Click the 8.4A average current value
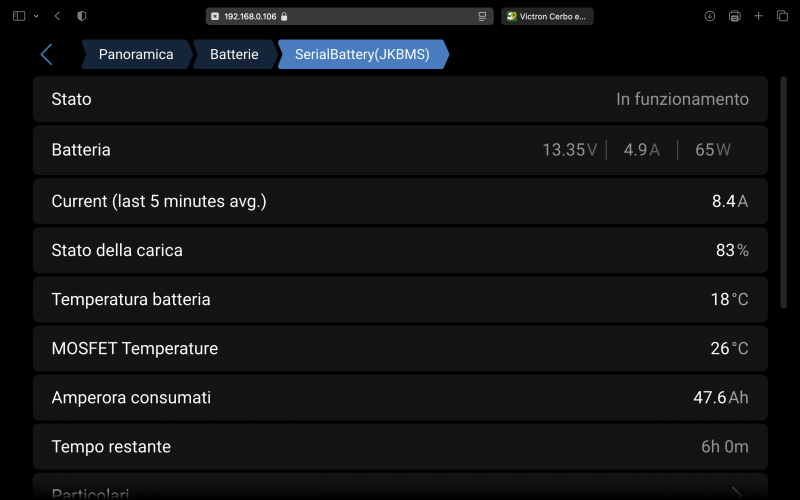This screenshot has height=500, width=800. (730, 201)
